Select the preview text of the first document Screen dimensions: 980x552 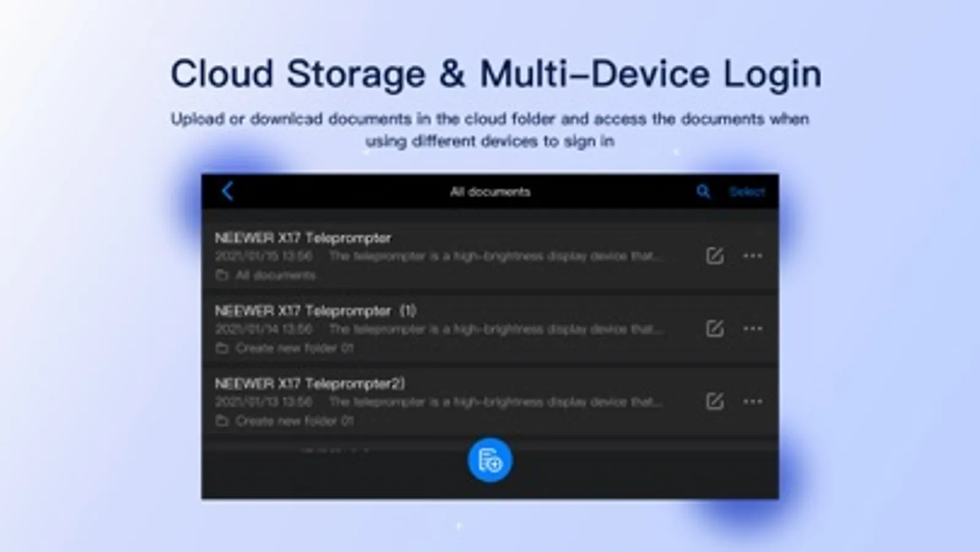point(495,256)
